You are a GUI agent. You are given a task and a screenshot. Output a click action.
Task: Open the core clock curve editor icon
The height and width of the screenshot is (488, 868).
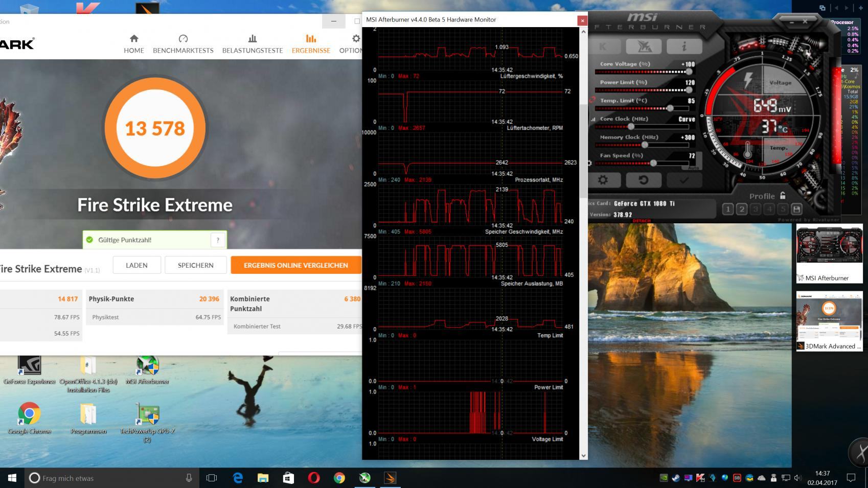pyautogui.click(x=593, y=119)
